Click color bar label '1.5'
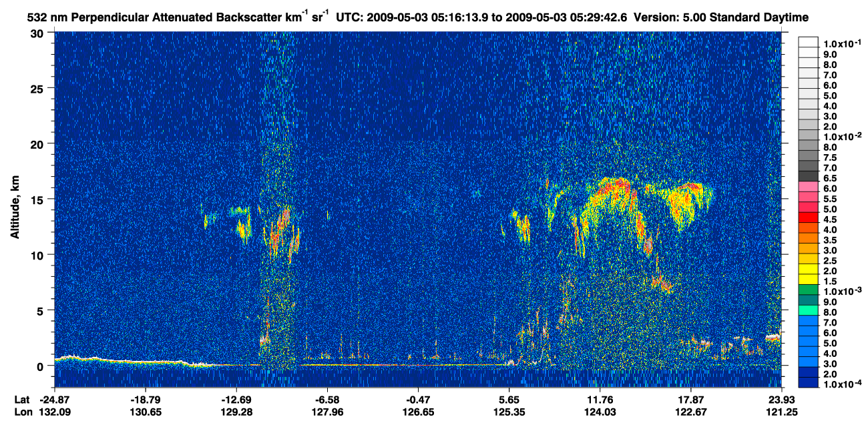868x445 pixels. (x=830, y=282)
